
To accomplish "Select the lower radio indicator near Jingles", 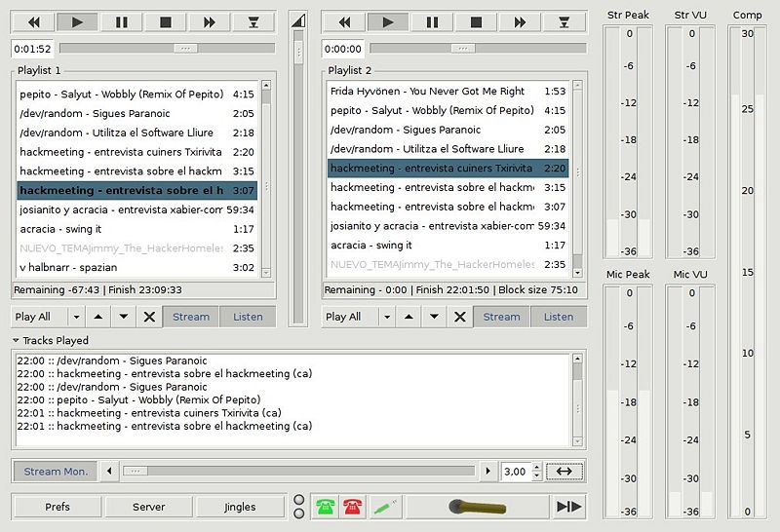I will pyautogui.click(x=299, y=513).
